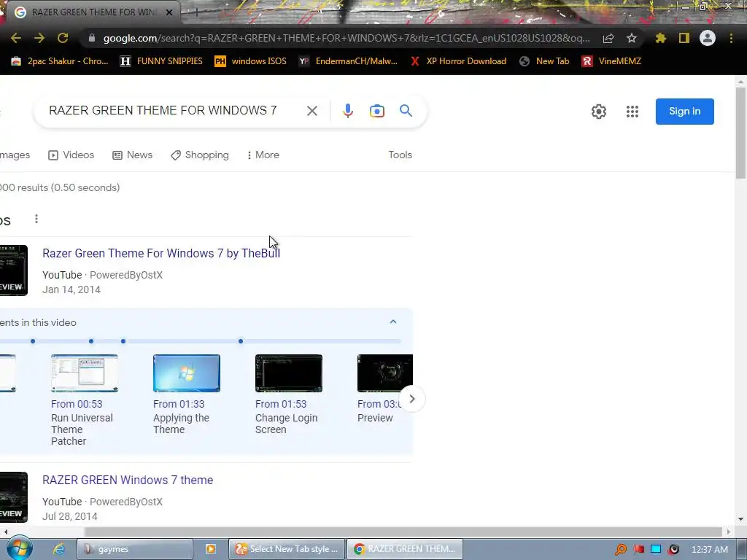Image resolution: width=747 pixels, height=560 pixels.
Task: Click the horizontal page scrollbar
Action: (x=403, y=532)
